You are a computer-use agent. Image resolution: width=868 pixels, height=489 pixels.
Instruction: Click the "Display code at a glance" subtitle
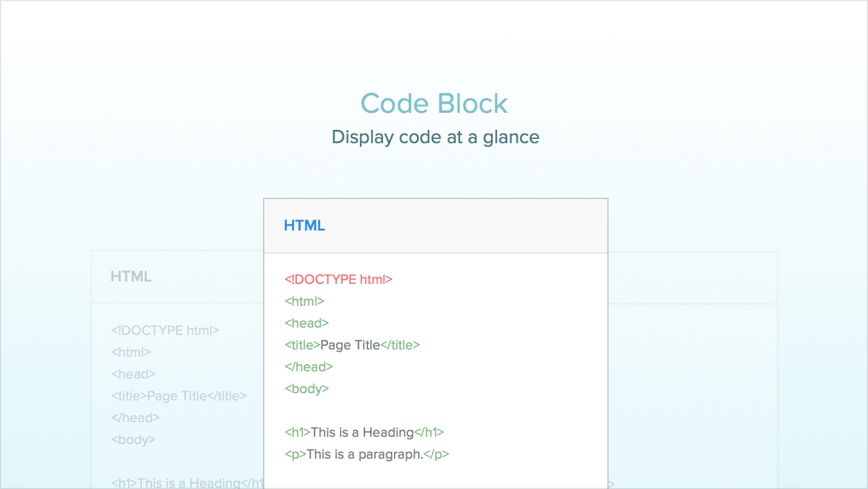click(435, 137)
